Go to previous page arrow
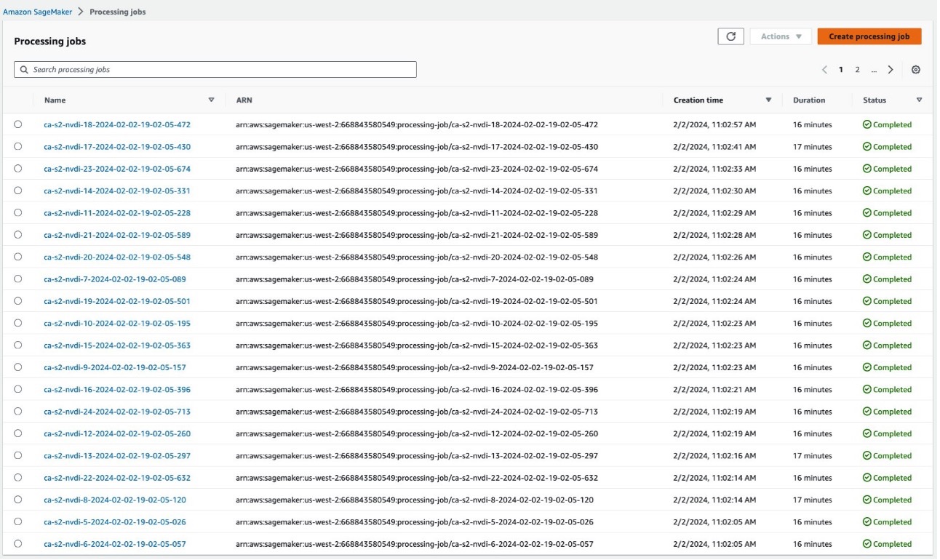The width and height of the screenshot is (940, 560). click(824, 70)
